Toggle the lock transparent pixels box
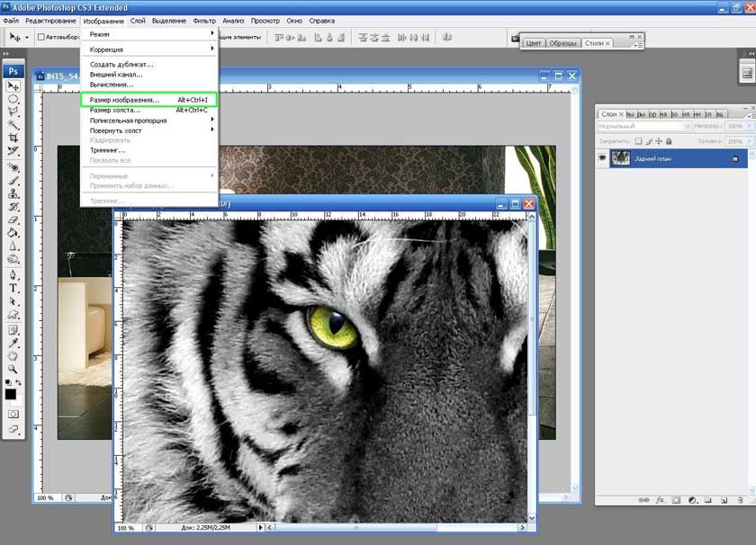The height and width of the screenshot is (545, 756). click(638, 141)
